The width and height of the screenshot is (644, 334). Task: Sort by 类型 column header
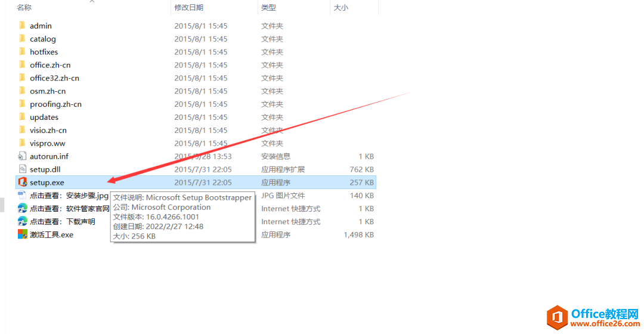268,7
